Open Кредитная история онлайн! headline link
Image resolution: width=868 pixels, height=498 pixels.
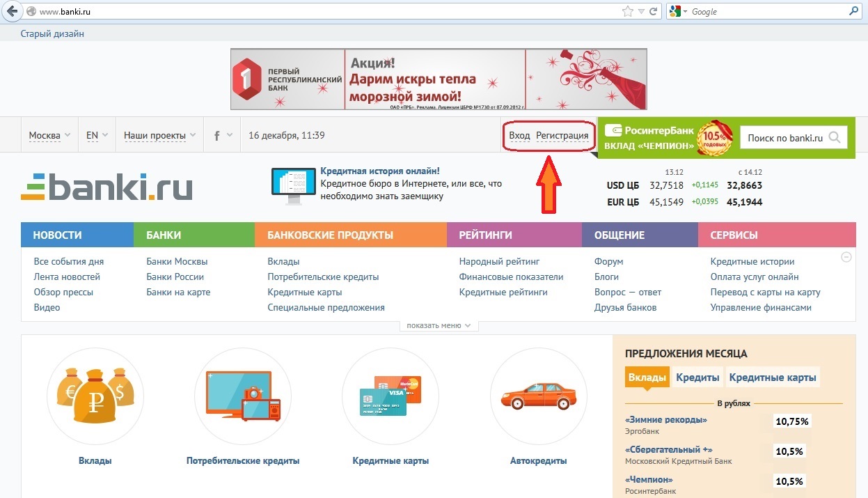pos(380,171)
